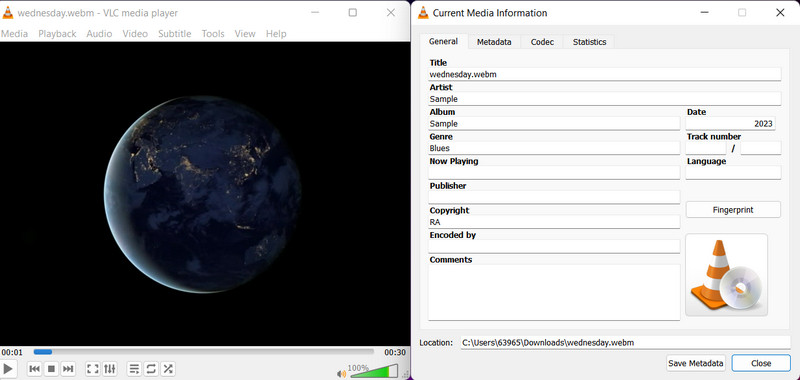Viewport: 800px width, 380px height.
Task: Click the Close button in media information
Action: pyautogui.click(x=761, y=363)
